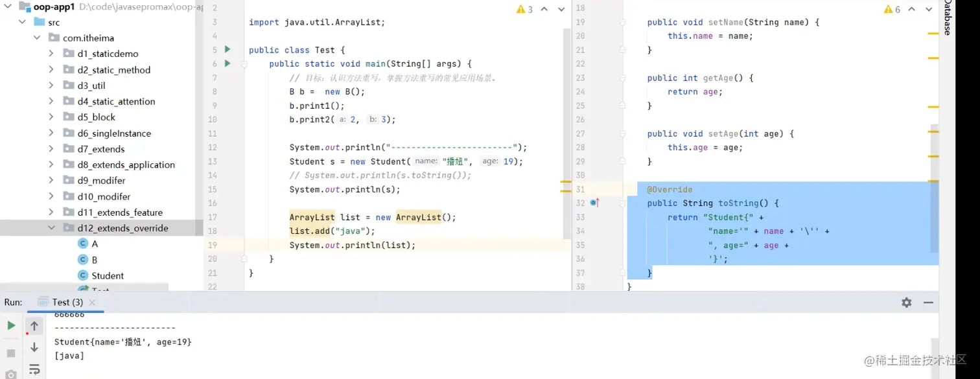Click 'list.add("java");' statement
Screen dimensions: 980x379
(x=332, y=231)
